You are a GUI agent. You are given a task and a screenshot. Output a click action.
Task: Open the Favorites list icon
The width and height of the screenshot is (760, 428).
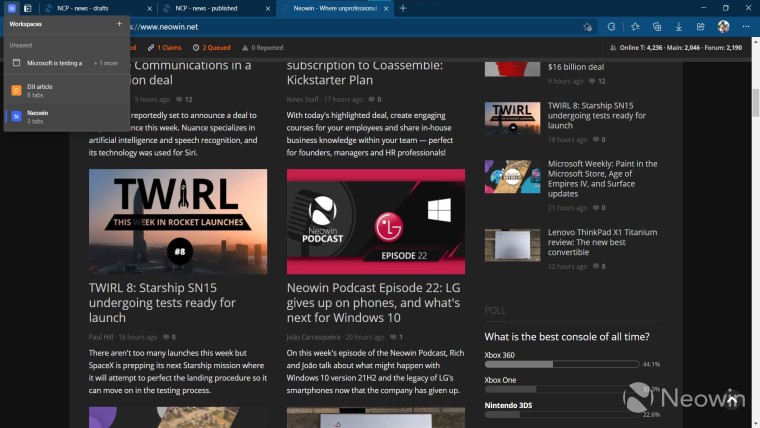635,27
